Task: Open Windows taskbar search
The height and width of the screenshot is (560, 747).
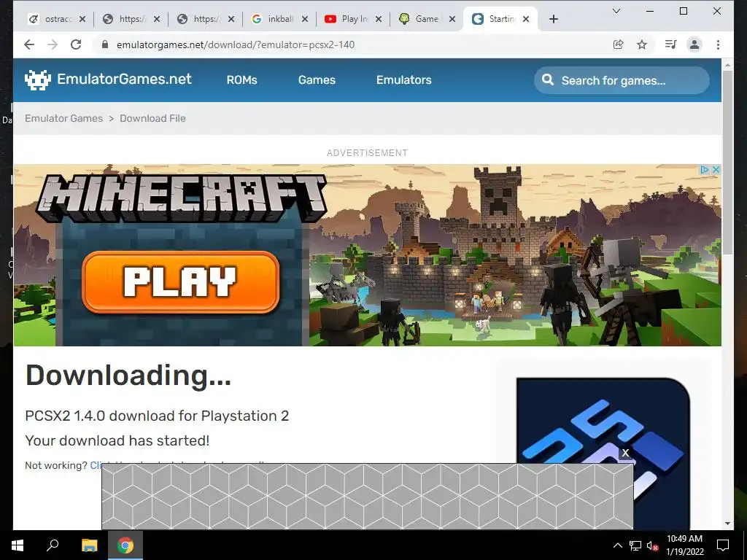Action: point(53,545)
